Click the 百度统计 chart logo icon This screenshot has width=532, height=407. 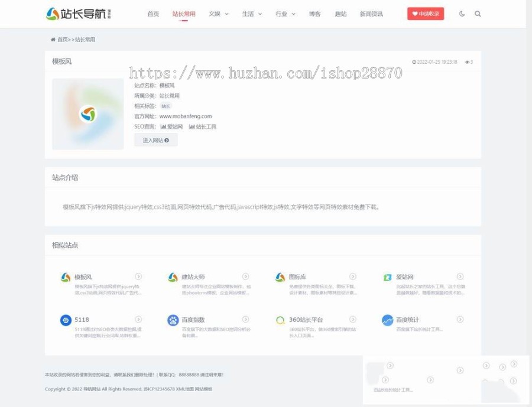(387, 320)
